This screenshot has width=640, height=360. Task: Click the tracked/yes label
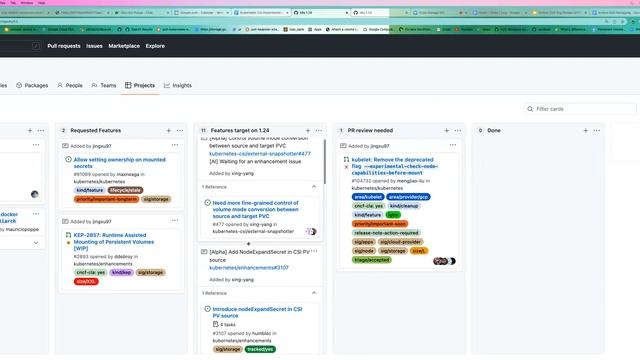coord(260,349)
